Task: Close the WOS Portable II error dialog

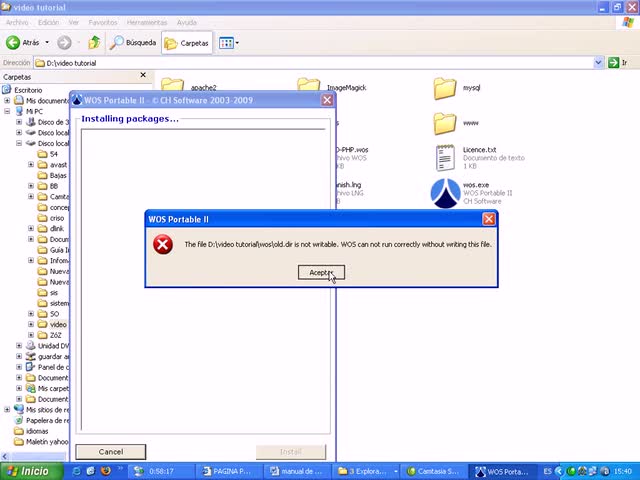Action: click(489, 219)
